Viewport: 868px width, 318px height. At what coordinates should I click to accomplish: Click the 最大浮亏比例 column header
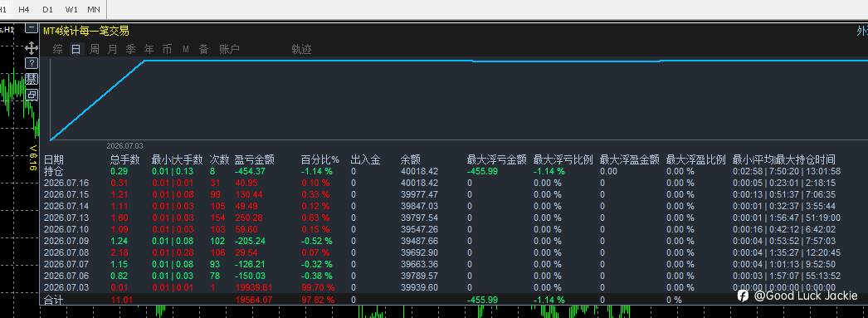(563, 160)
